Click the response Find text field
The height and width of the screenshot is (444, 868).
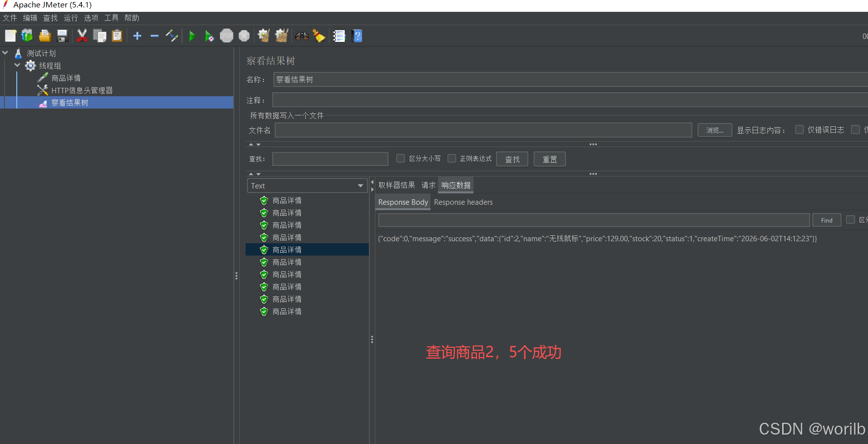pyautogui.click(x=594, y=220)
